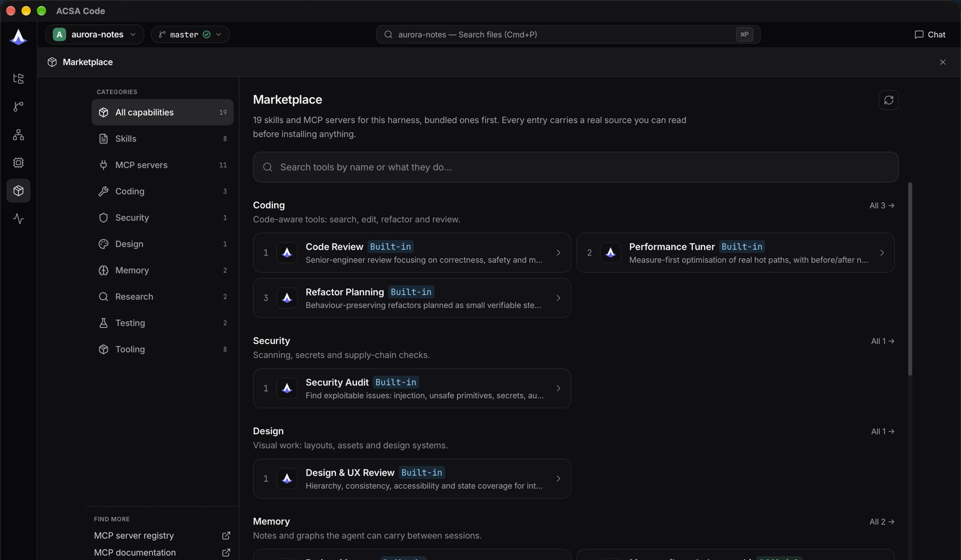View All 1 in Security section
This screenshot has width=961, height=560.
tap(882, 341)
